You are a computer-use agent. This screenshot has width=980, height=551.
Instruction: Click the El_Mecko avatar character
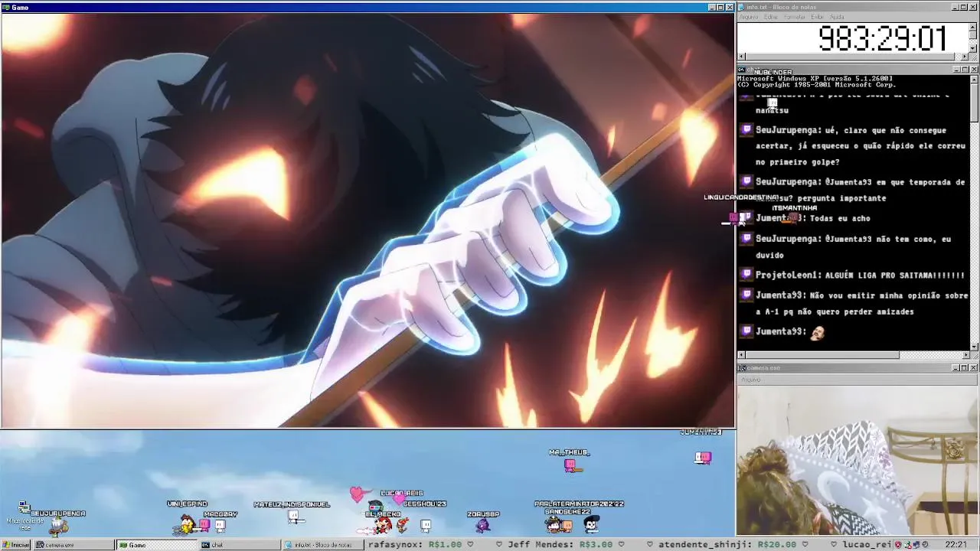(x=382, y=525)
